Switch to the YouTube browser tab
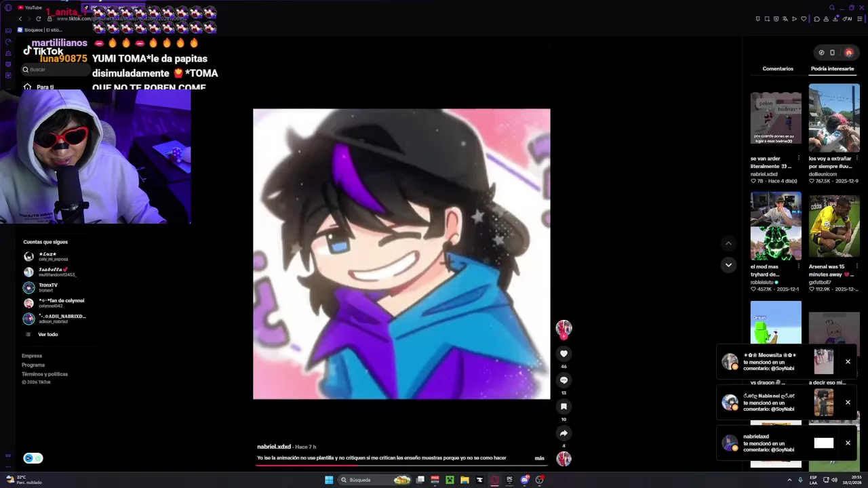Screen dimensions: 868x488 click(x=29, y=7)
